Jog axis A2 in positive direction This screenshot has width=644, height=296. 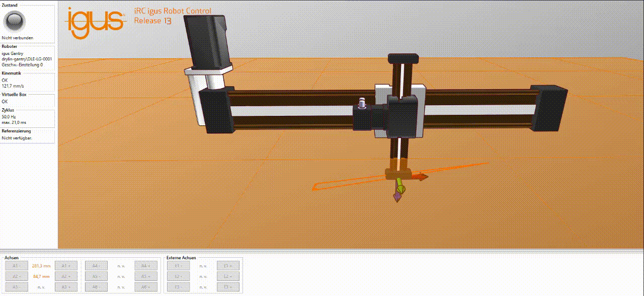click(x=66, y=276)
